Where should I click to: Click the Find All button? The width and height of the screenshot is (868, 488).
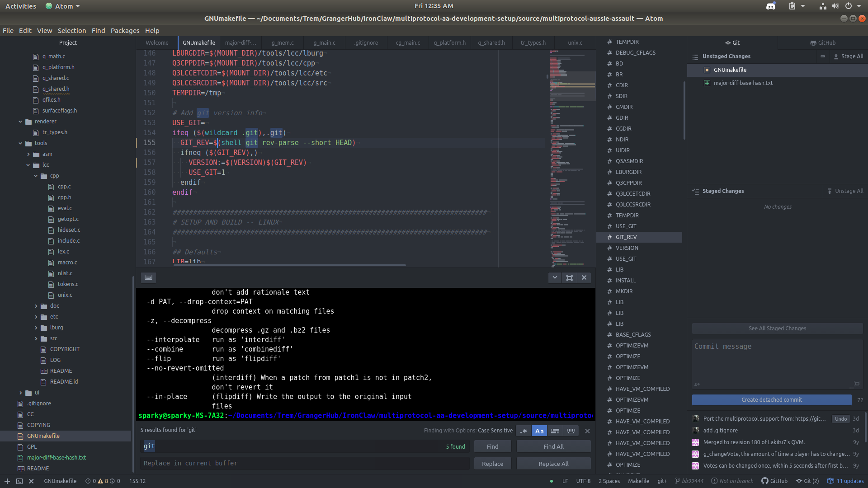tap(553, 446)
